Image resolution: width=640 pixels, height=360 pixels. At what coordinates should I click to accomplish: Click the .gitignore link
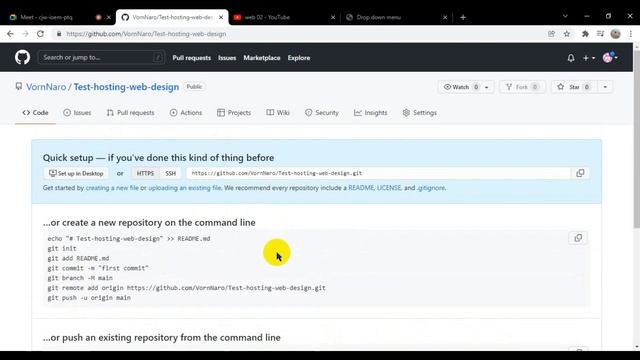pyautogui.click(x=431, y=188)
